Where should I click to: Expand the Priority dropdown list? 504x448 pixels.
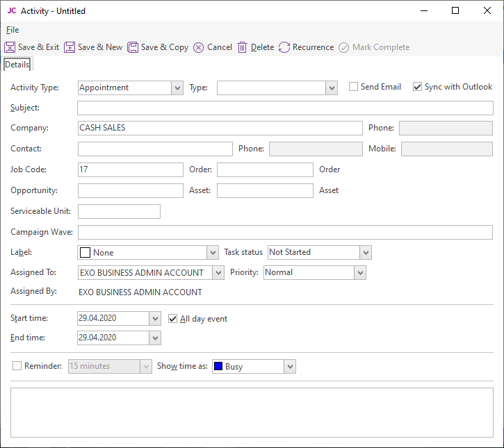pyautogui.click(x=360, y=273)
